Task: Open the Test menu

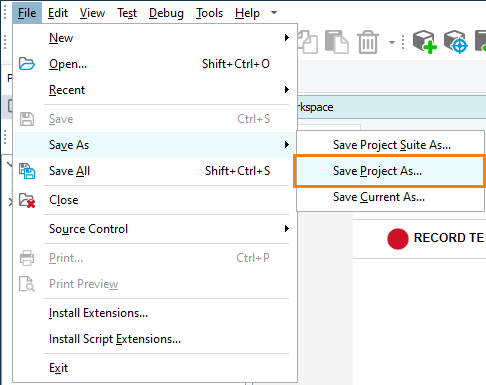Action: [127, 13]
